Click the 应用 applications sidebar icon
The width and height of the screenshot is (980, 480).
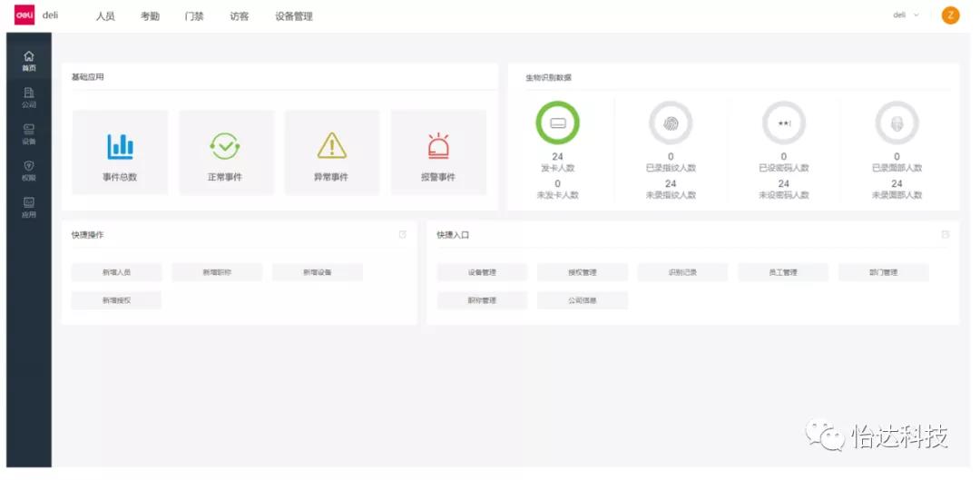point(29,208)
